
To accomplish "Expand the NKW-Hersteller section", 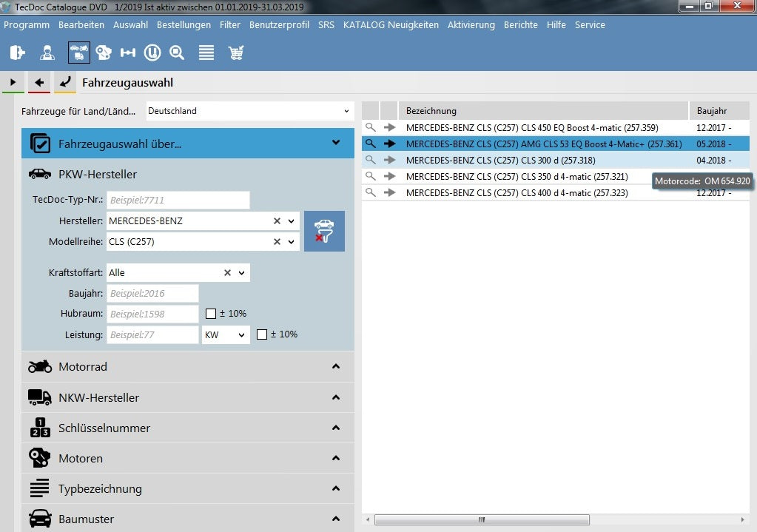I will pos(188,397).
